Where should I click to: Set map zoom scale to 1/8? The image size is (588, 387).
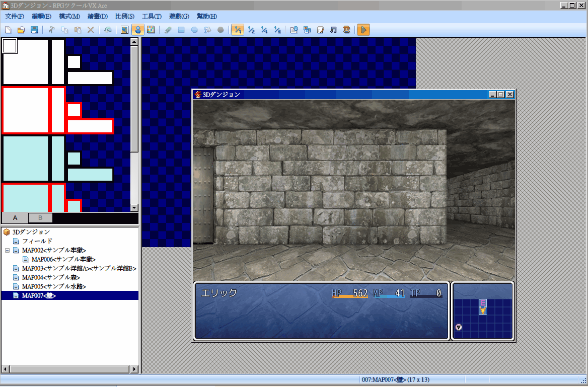[x=277, y=30]
